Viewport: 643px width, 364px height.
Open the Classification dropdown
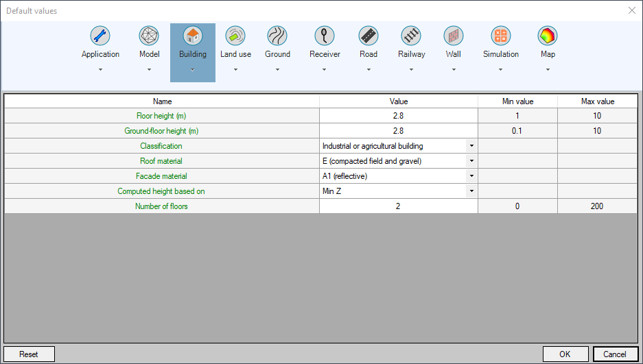(471, 146)
